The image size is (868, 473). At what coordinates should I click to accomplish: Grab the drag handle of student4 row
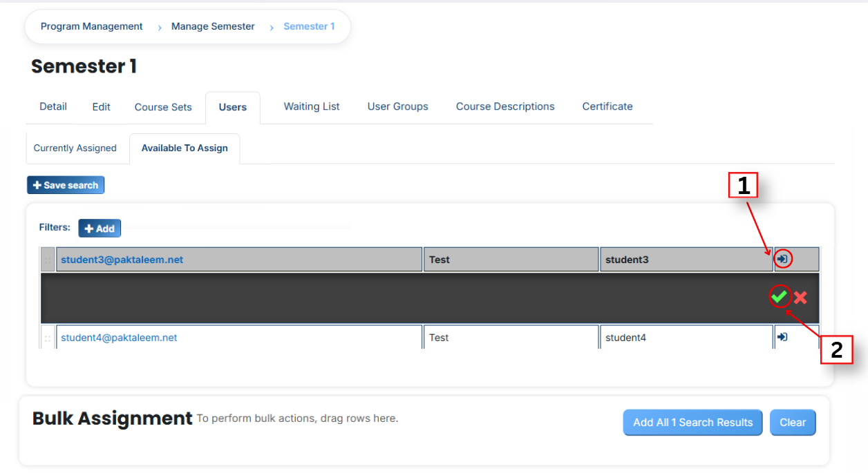tap(48, 338)
